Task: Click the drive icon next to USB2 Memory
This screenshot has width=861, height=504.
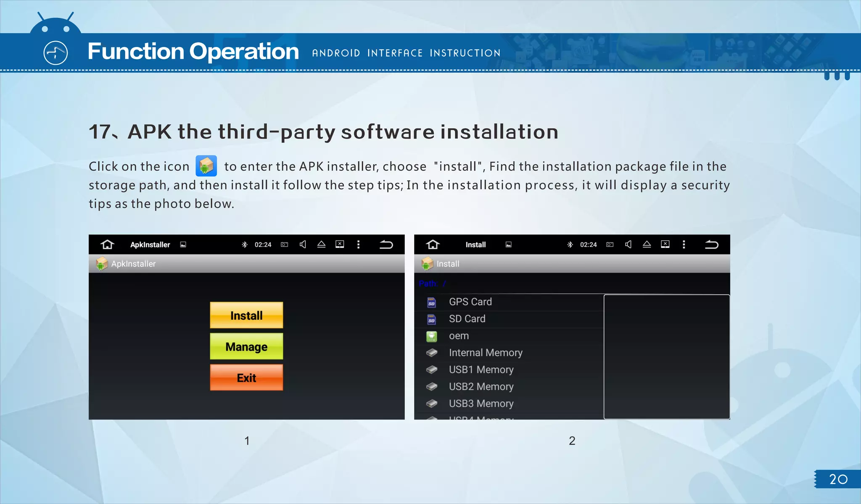Action: click(432, 386)
